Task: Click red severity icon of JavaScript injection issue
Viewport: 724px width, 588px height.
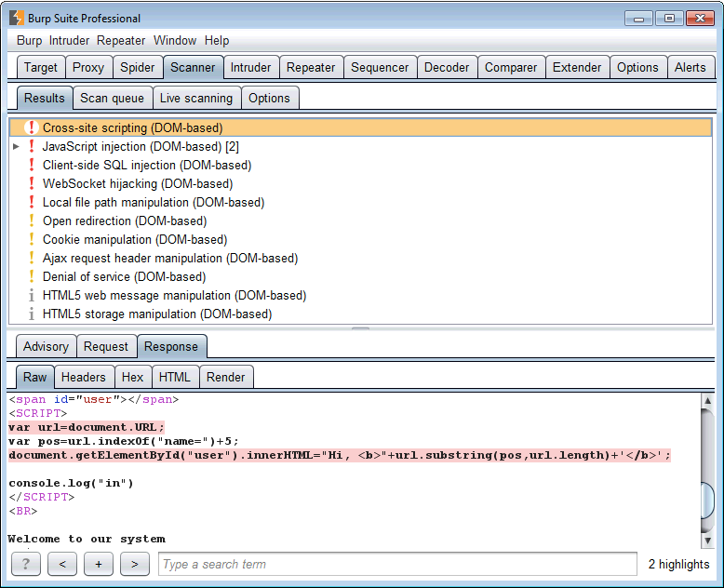Action: [x=32, y=146]
